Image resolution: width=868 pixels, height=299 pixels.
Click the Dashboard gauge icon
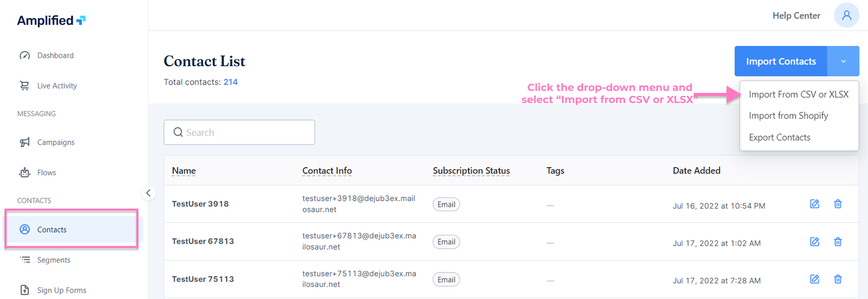click(24, 55)
